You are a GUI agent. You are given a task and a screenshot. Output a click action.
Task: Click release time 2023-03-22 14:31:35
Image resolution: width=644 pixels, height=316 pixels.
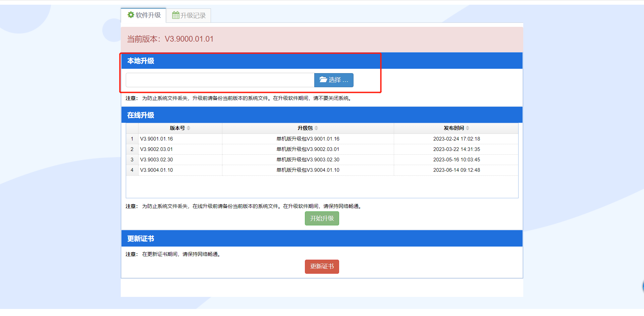457,149
